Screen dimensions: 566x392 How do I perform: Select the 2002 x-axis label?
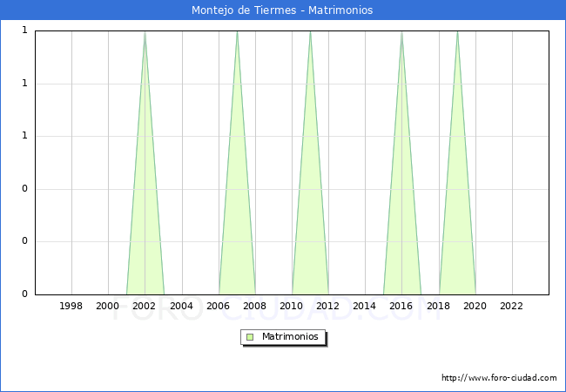144,306
